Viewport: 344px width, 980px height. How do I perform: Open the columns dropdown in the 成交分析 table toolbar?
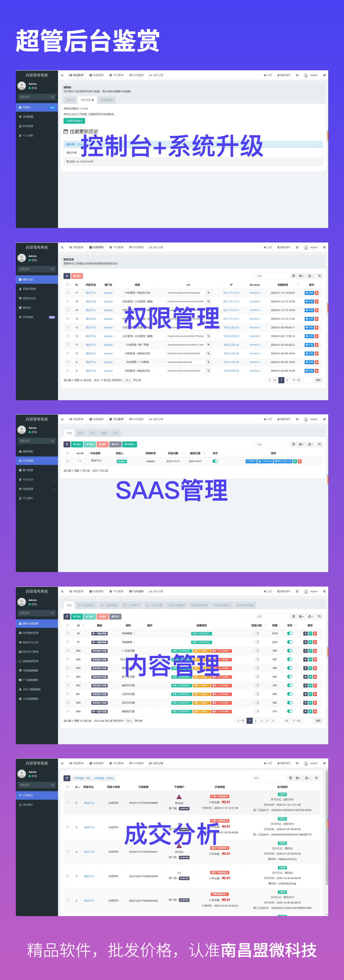point(299,778)
